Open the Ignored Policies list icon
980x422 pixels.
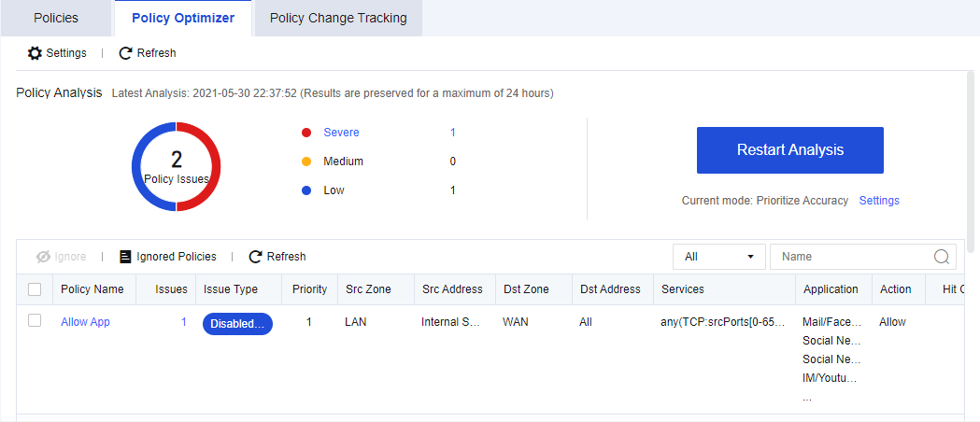tap(125, 257)
